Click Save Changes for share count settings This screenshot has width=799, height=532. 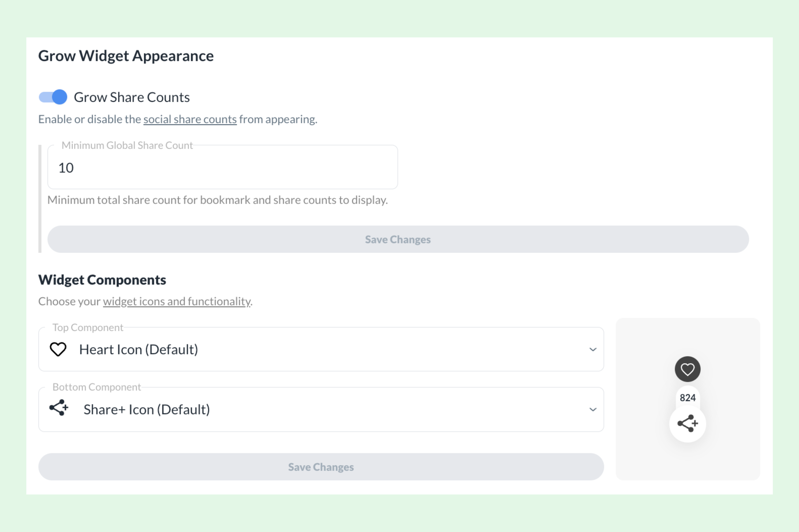tap(398, 239)
